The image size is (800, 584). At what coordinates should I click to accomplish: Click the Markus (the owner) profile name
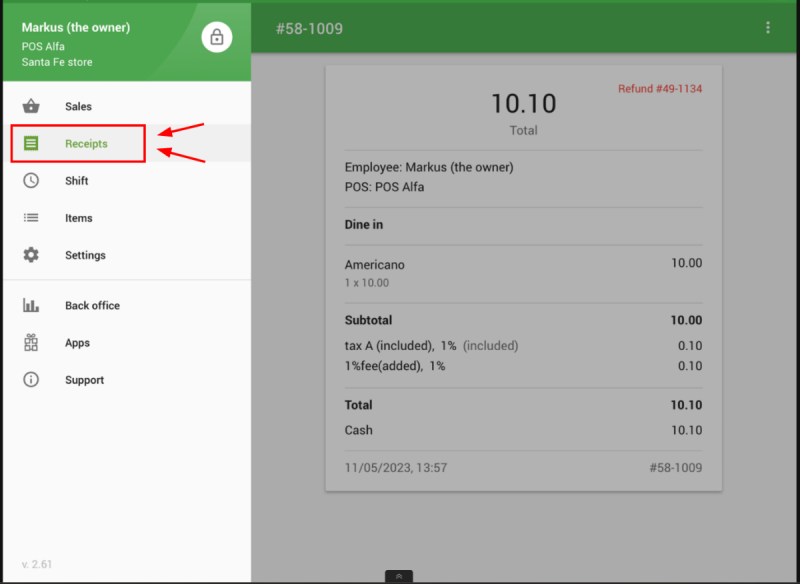pos(76,28)
